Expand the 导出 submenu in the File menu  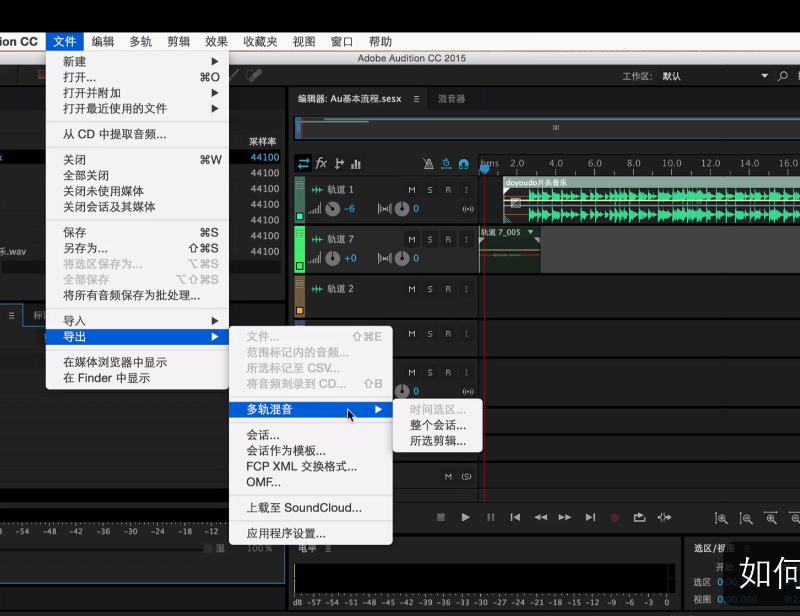[120, 336]
